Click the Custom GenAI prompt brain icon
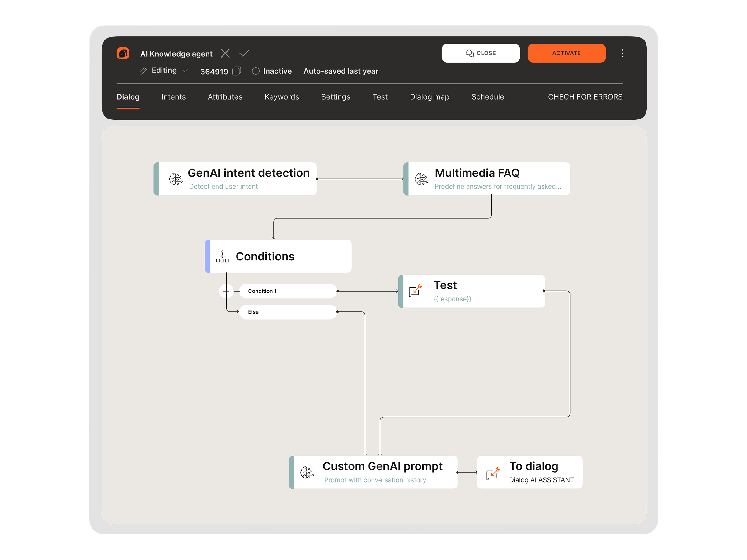The width and height of the screenshot is (747, 560). [x=307, y=472]
